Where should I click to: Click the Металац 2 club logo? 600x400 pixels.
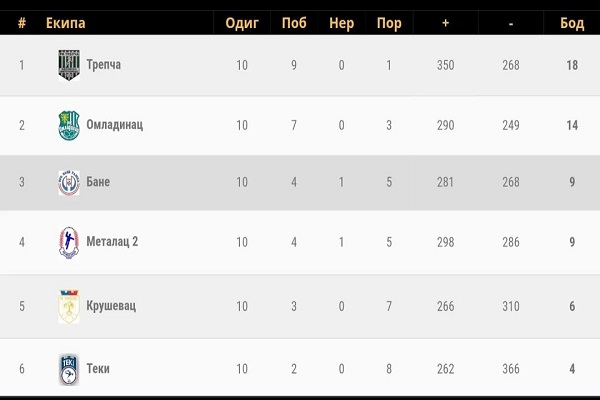pos(68,243)
